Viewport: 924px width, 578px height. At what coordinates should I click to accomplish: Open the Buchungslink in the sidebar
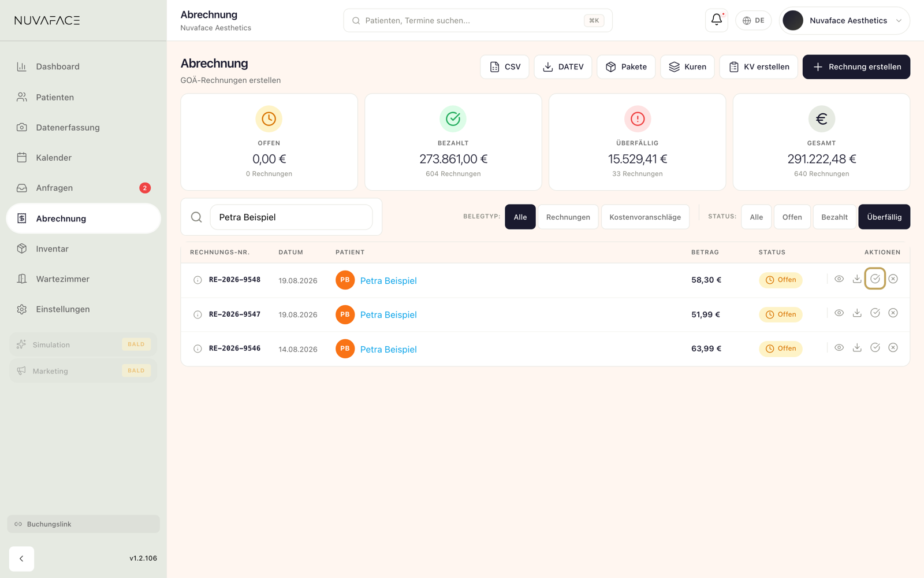coord(84,524)
